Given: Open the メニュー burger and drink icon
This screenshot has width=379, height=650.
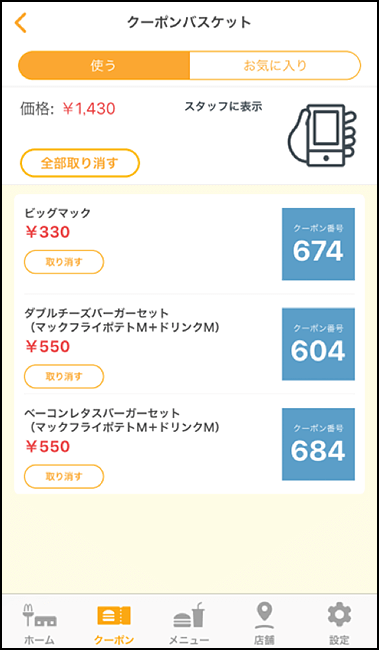Looking at the screenshot, I should (x=189, y=615).
